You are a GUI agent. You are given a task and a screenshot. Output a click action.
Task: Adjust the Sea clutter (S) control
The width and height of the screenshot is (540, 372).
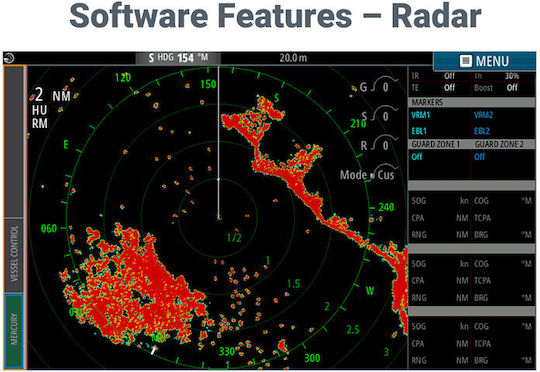[x=379, y=115]
